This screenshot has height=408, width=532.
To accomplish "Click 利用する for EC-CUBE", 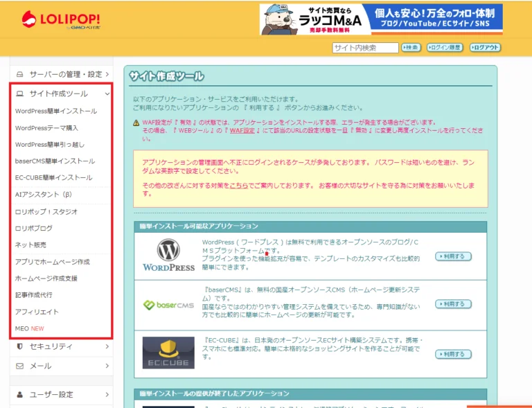I will click(x=453, y=354).
